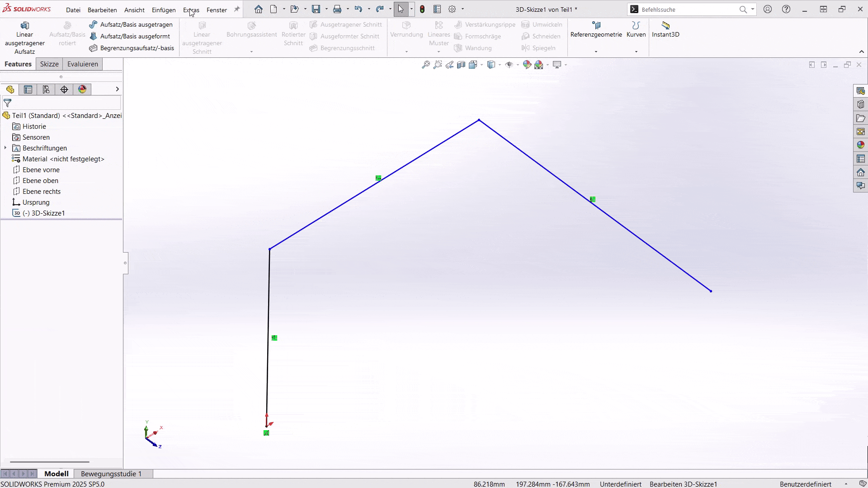Expand the Beschriftungen tree node

coord(5,148)
